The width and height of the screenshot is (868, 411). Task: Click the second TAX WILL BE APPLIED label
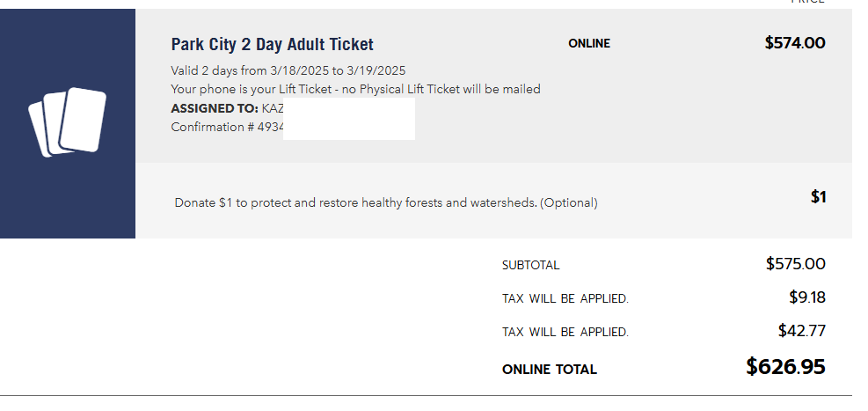(x=565, y=332)
